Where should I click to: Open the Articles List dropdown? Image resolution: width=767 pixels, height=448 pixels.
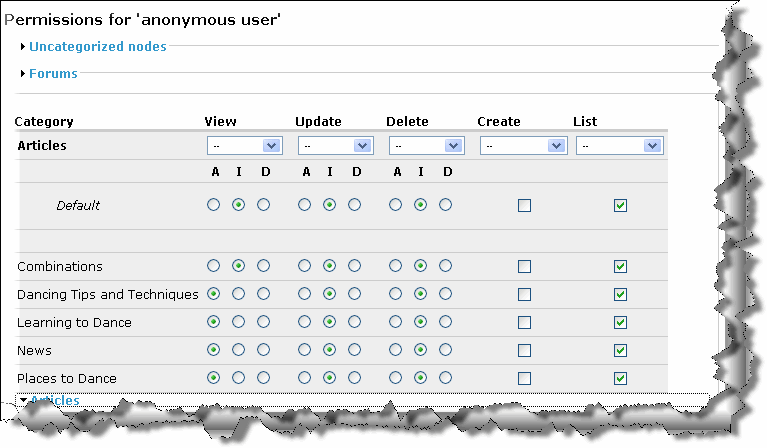point(620,146)
